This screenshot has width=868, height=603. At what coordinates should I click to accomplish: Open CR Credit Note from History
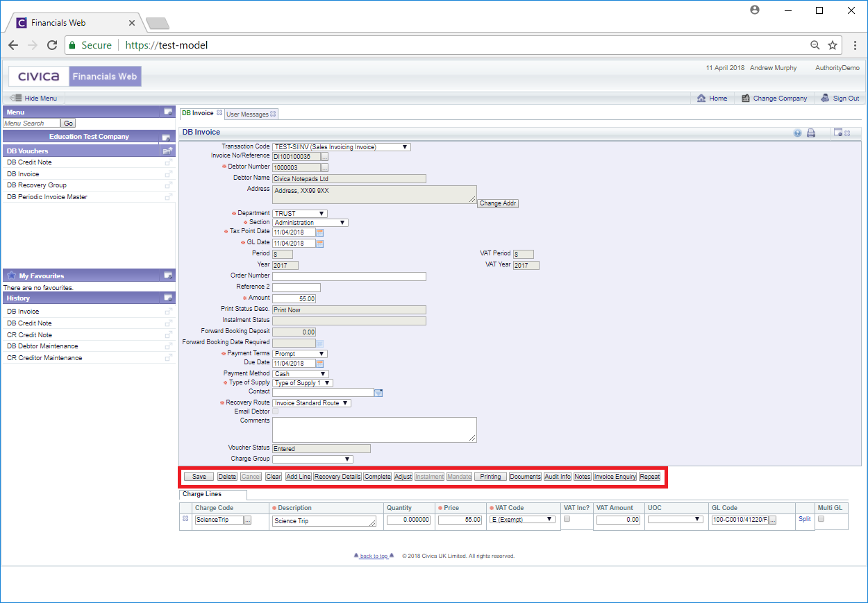click(x=29, y=334)
